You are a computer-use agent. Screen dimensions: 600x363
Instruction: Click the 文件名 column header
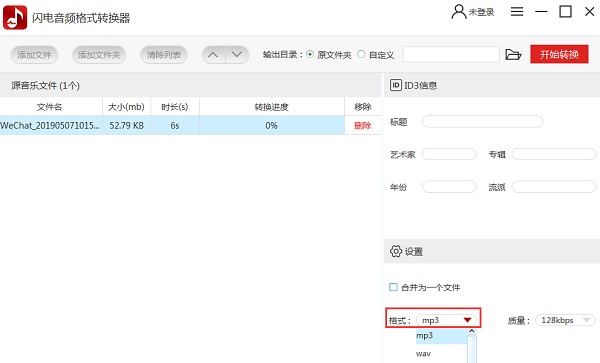50,107
